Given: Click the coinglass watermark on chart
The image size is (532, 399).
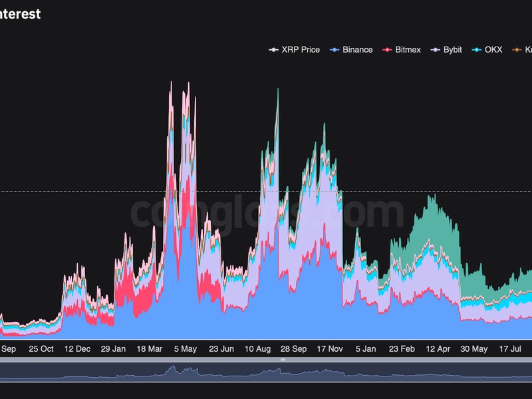Looking at the screenshot, I should tap(266, 213).
